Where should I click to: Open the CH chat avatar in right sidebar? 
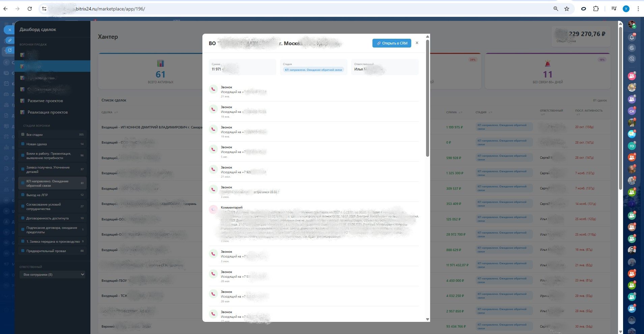pyautogui.click(x=632, y=111)
